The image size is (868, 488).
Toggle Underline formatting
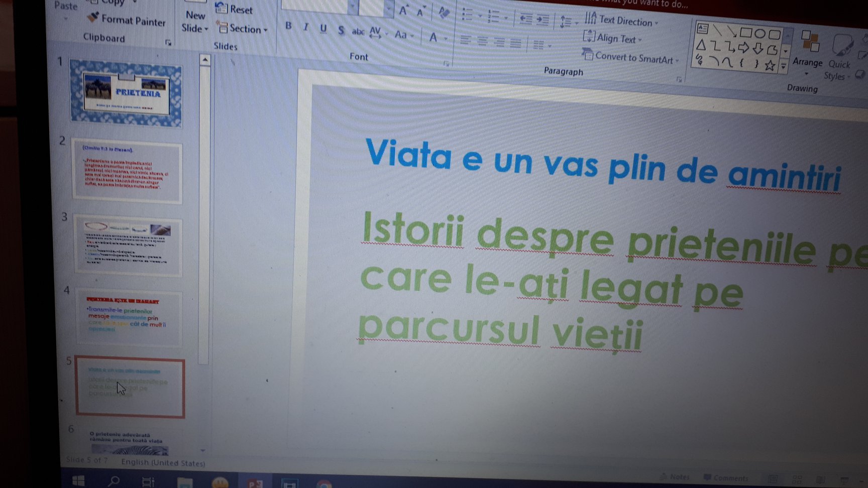pyautogui.click(x=323, y=29)
